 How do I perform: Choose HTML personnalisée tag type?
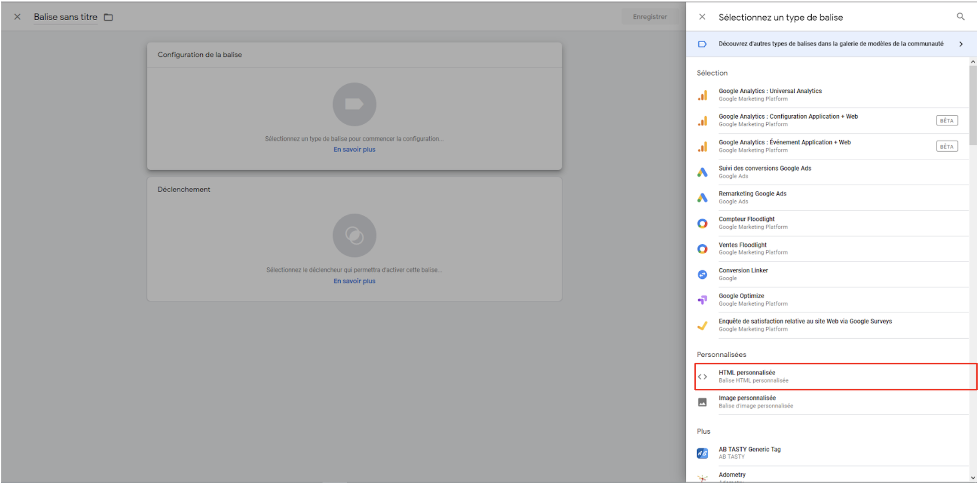tap(835, 377)
